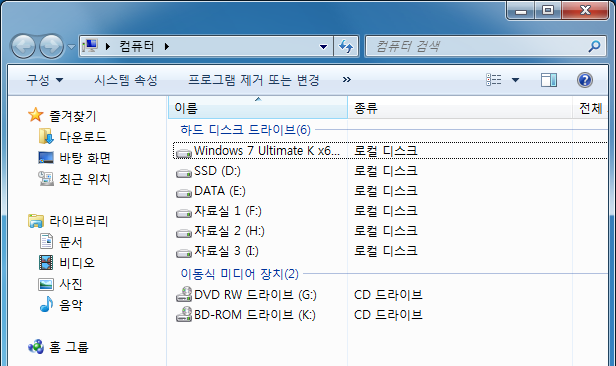This screenshot has width=616, height=366.
Task: Select the DATA (E:) drive icon
Action: [x=183, y=192]
